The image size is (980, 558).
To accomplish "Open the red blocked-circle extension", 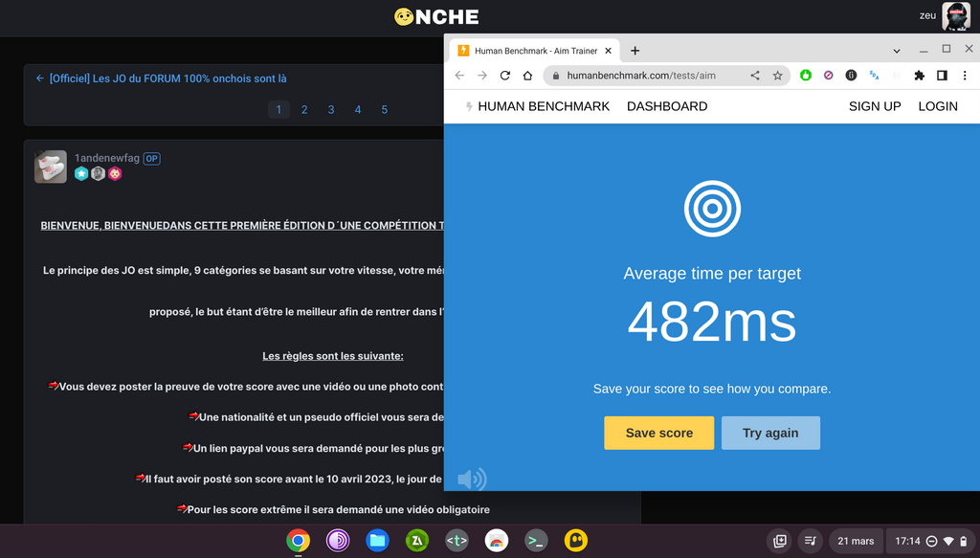I will (x=828, y=76).
